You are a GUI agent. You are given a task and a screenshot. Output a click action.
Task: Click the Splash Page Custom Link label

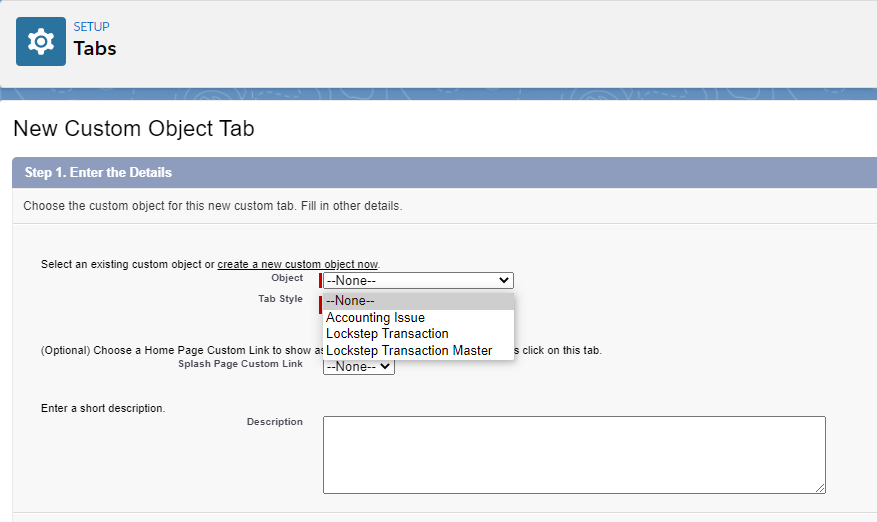point(240,364)
